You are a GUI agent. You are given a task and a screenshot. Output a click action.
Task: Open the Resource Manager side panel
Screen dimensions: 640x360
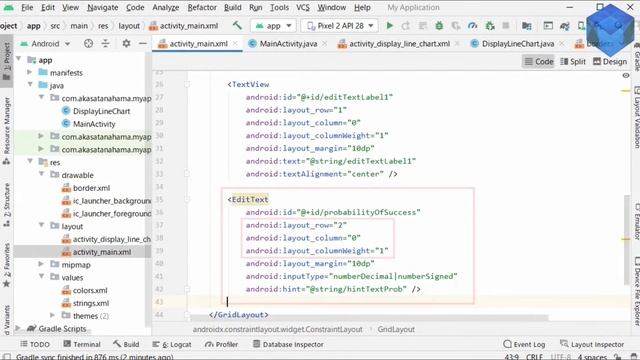[x=7, y=131]
